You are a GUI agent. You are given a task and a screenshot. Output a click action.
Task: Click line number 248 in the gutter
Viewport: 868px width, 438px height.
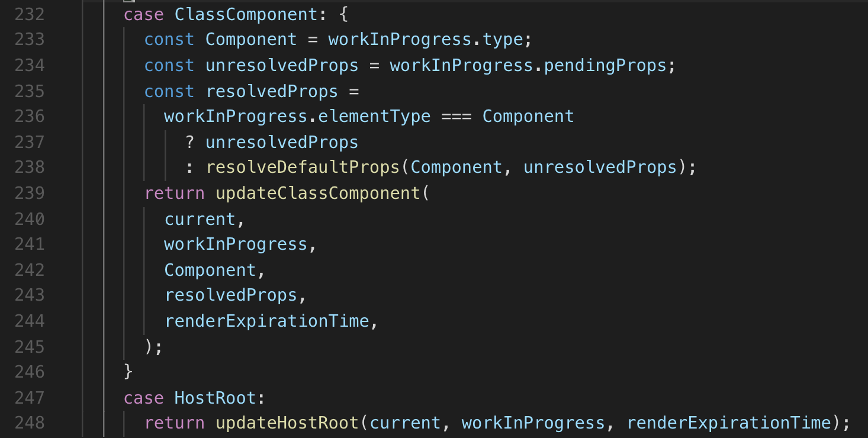[x=30, y=423]
